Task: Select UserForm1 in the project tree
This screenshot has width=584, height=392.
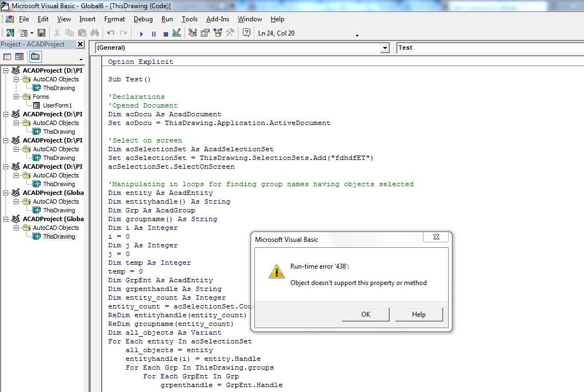Action: [57, 105]
